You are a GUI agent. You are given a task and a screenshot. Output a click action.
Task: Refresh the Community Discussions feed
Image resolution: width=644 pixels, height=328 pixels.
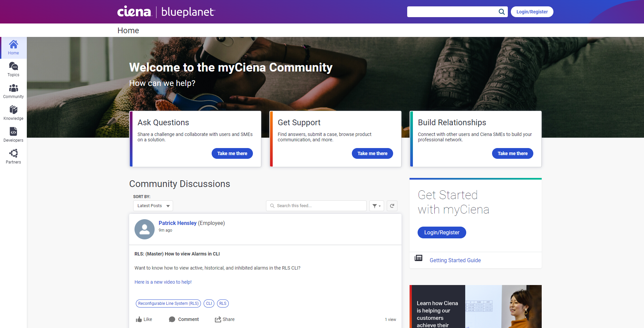(392, 205)
